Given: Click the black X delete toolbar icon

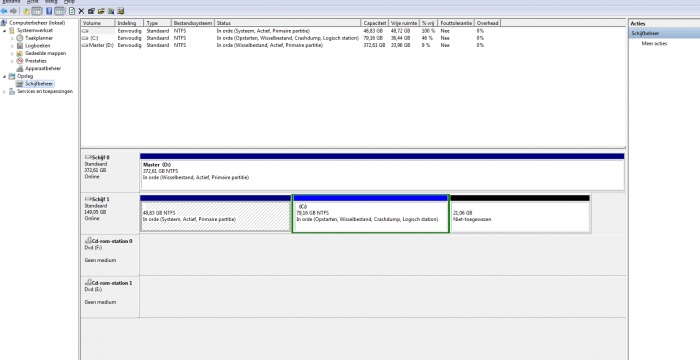Looking at the screenshot, I should click(x=81, y=11).
